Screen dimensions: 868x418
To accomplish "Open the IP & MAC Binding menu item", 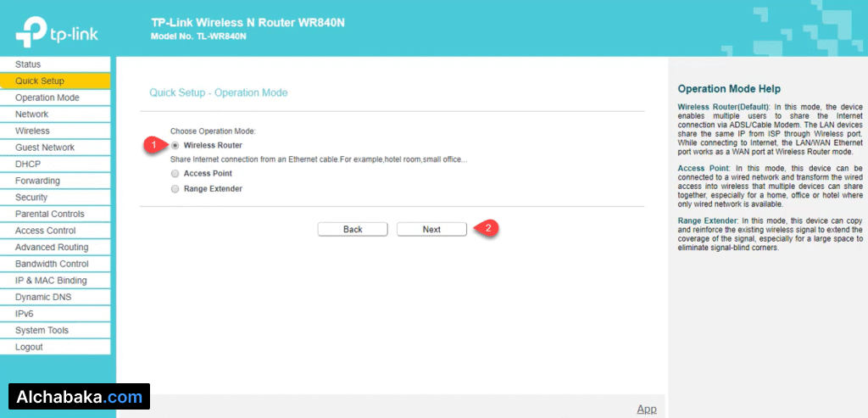I will coord(55,280).
